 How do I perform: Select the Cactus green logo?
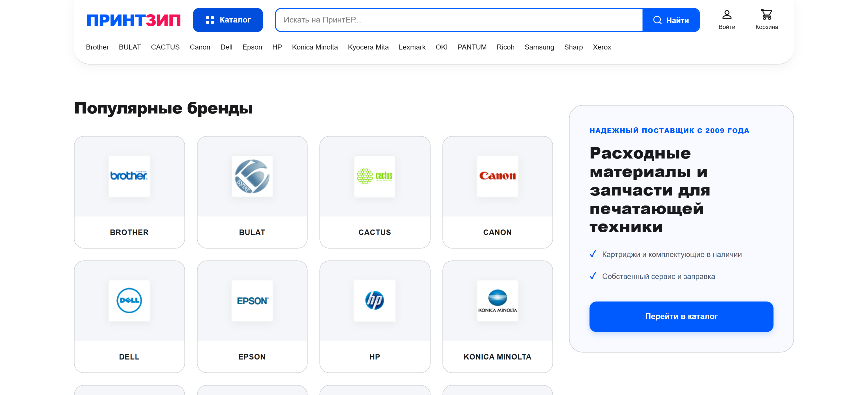coord(374,176)
